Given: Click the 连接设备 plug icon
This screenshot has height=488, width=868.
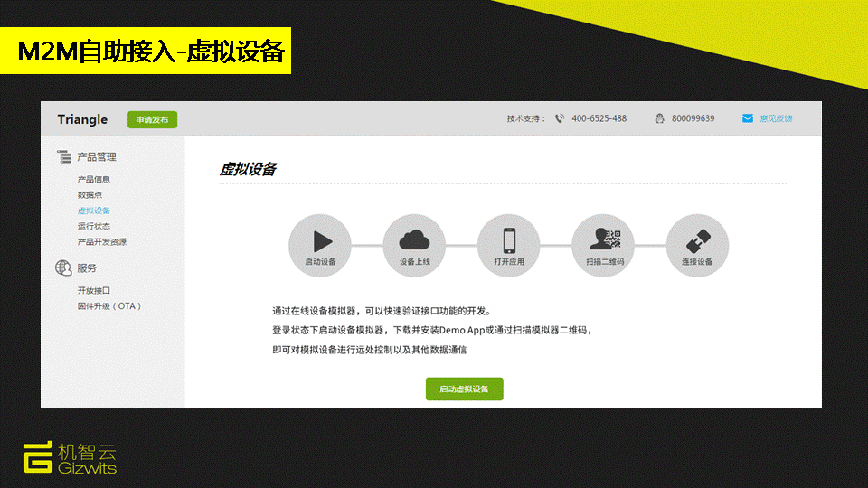Looking at the screenshot, I should tap(696, 241).
